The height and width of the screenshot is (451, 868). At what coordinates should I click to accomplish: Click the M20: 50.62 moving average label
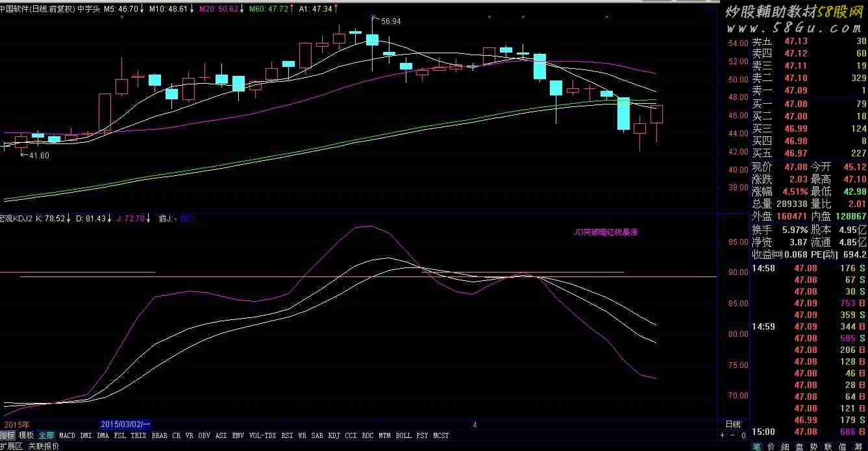coord(219,9)
